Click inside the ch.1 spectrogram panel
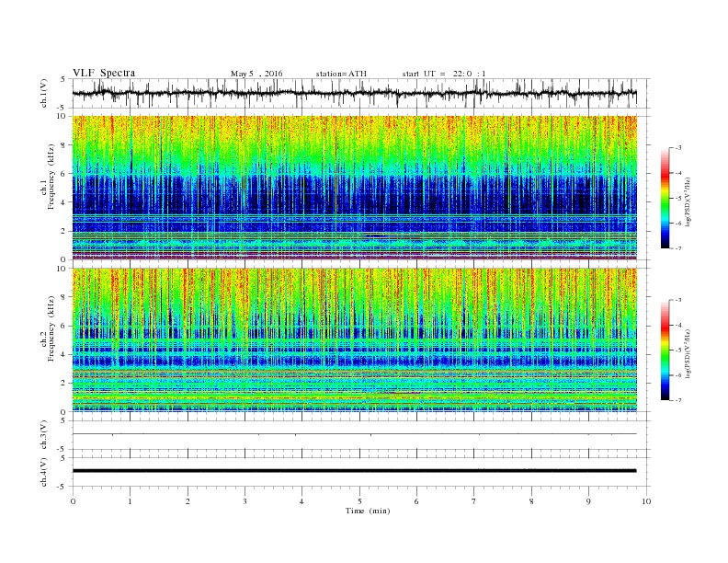The image size is (728, 563). [355, 188]
